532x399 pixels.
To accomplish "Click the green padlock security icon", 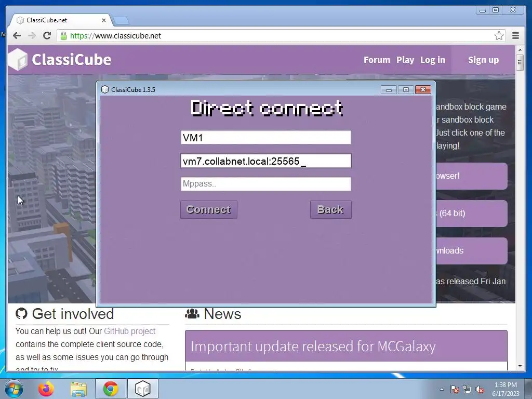I will point(63,36).
